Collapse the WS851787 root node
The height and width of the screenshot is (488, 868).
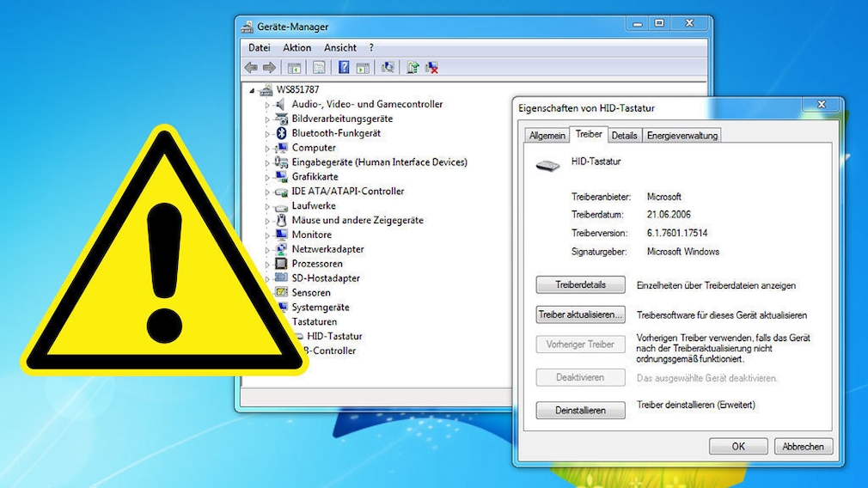click(x=252, y=90)
